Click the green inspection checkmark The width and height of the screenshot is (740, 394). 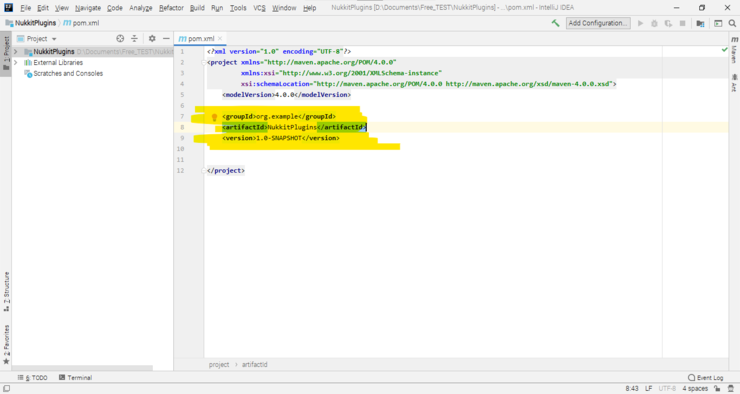point(724,50)
